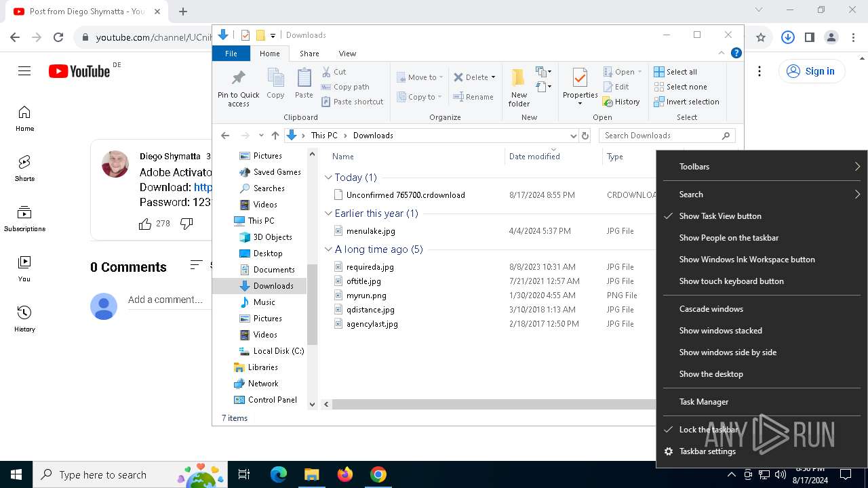This screenshot has width=868, height=488.
Task: Click refresh icon beside Explorer address bar
Action: tap(586, 136)
